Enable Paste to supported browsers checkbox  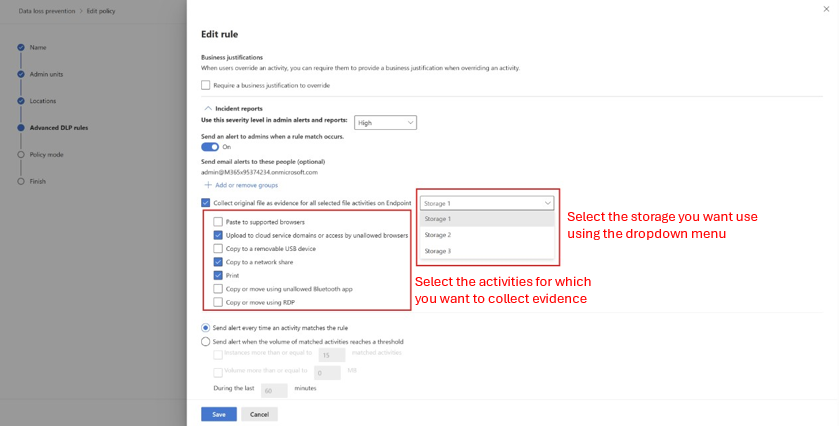(218, 222)
